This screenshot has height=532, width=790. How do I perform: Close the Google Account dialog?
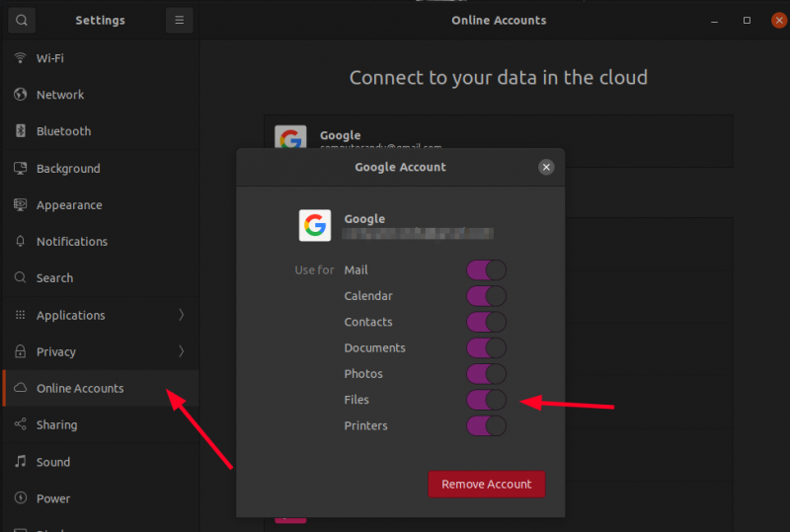pyautogui.click(x=546, y=168)
